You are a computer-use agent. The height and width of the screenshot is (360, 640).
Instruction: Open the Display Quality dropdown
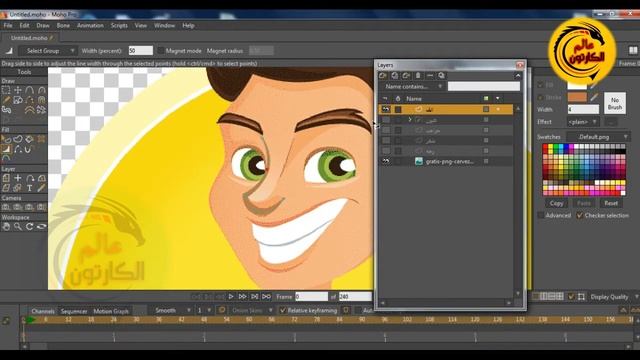point(614,297)
